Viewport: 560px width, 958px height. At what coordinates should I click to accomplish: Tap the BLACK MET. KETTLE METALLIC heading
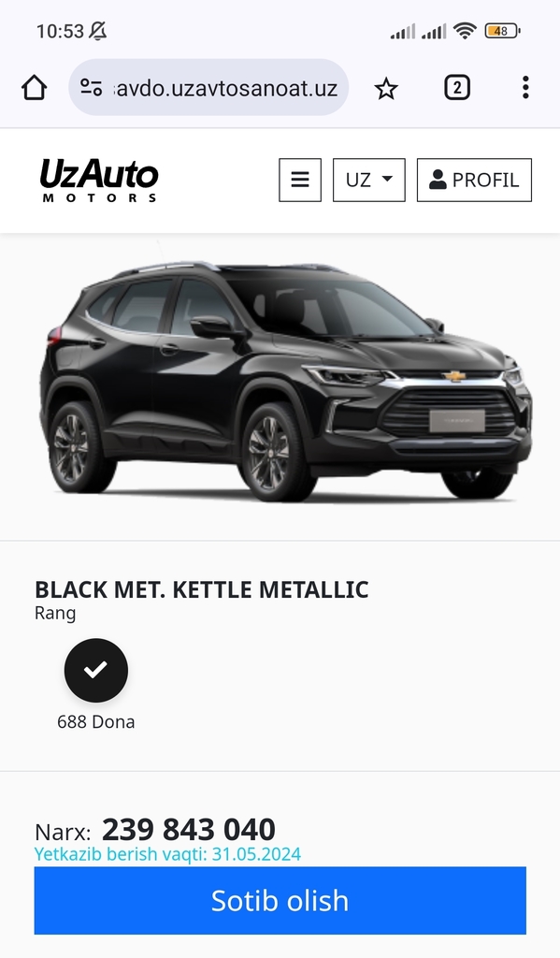(x=202, y=589)
